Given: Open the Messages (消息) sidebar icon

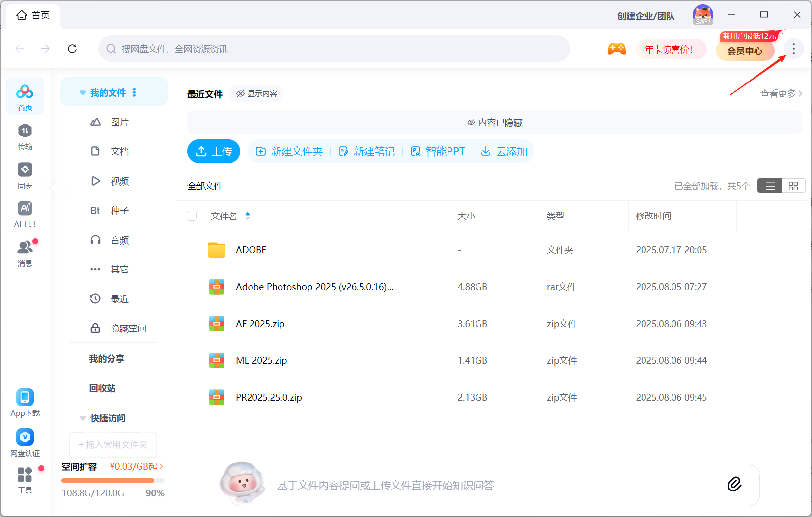Looking at the screenshot, I should (x=25, y=253).
